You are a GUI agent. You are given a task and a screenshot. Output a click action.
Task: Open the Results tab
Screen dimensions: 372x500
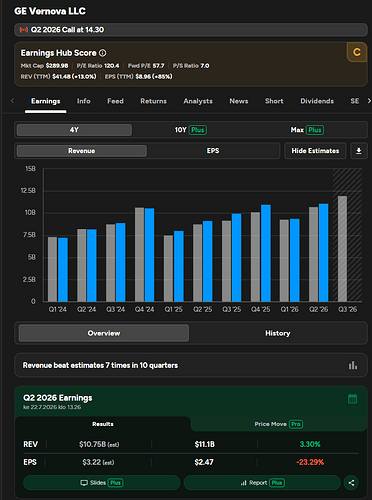(103, 424)
